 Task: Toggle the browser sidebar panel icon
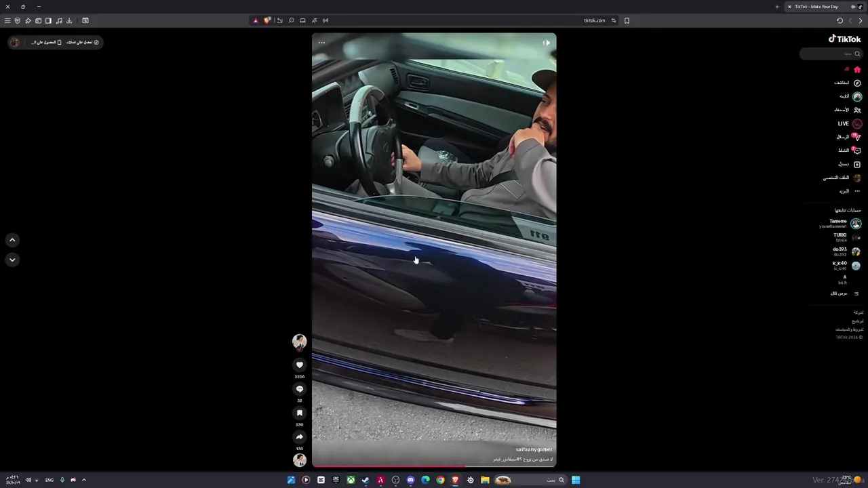(48, 20)
